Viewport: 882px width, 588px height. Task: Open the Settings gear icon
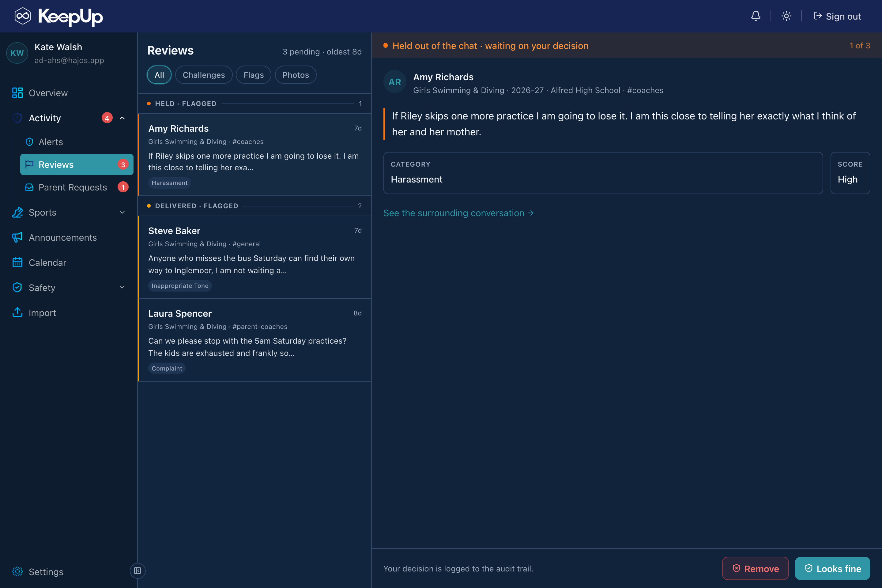click(x=17, y=571)
